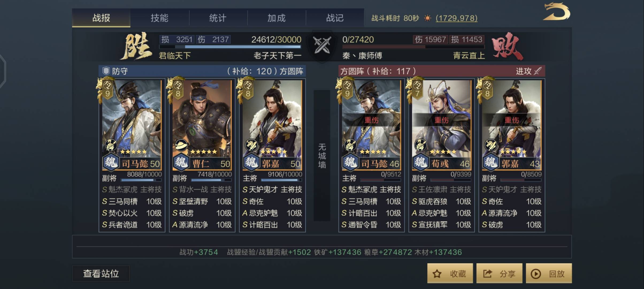Click the play icon on 回放 button

click(x=536, y=274)
